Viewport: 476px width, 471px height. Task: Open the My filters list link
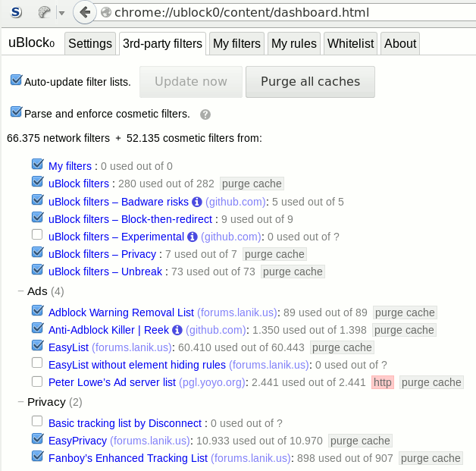coord(70,166)
